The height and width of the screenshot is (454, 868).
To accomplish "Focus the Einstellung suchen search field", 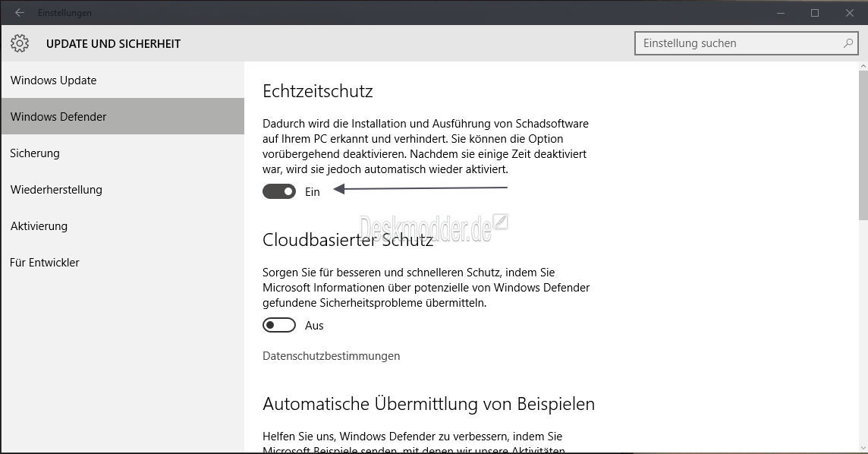I will [746, 43].
